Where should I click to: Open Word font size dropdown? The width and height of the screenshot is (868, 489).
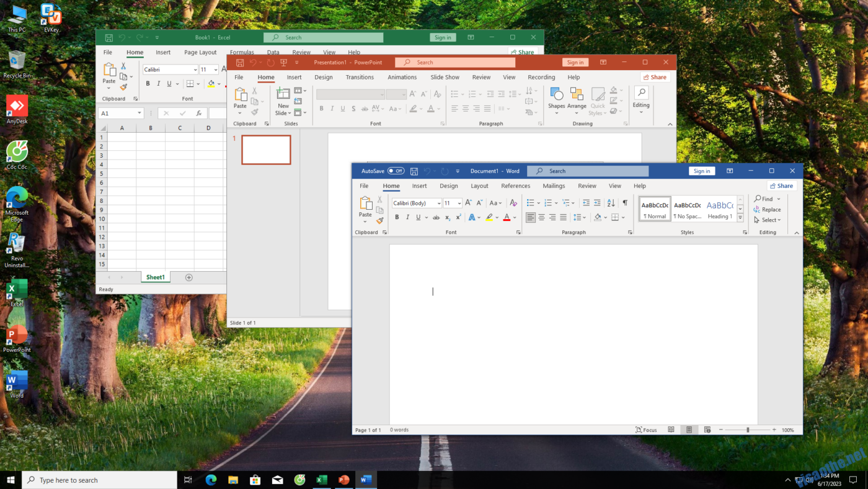tap(459, 204)
